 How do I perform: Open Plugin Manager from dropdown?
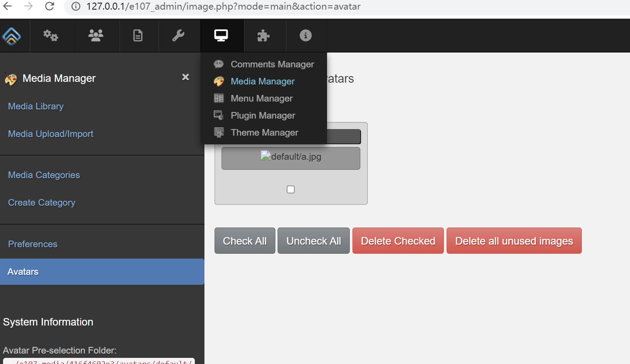coord(263,115)
